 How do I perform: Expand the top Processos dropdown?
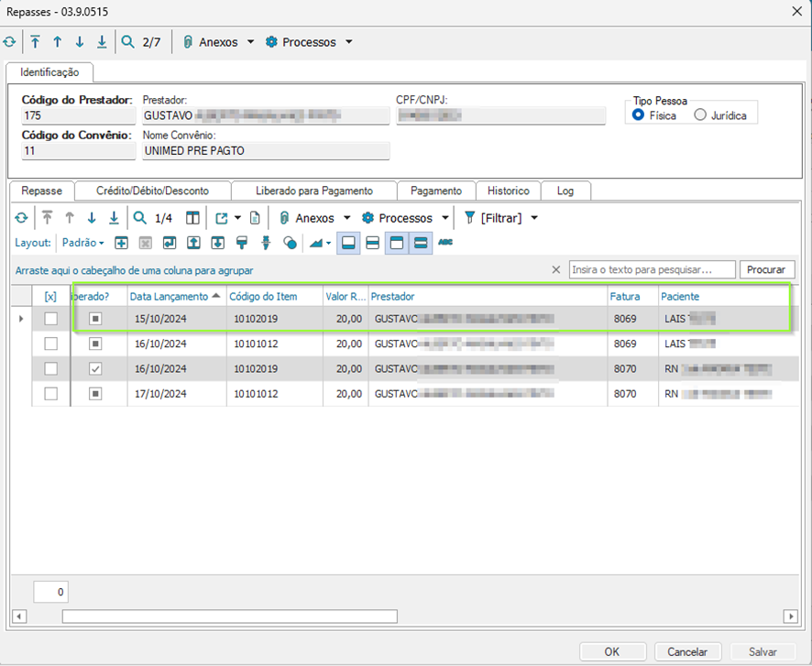point(349,42)
